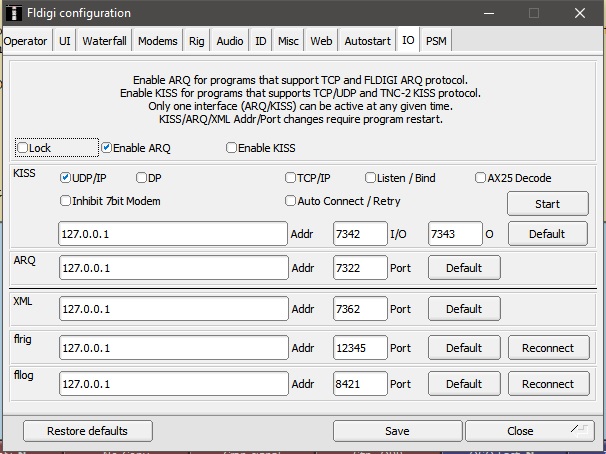Switch to the Waterfall tab
The height and width of the screenshot is (454, 606).
click(x=104, y=41)
